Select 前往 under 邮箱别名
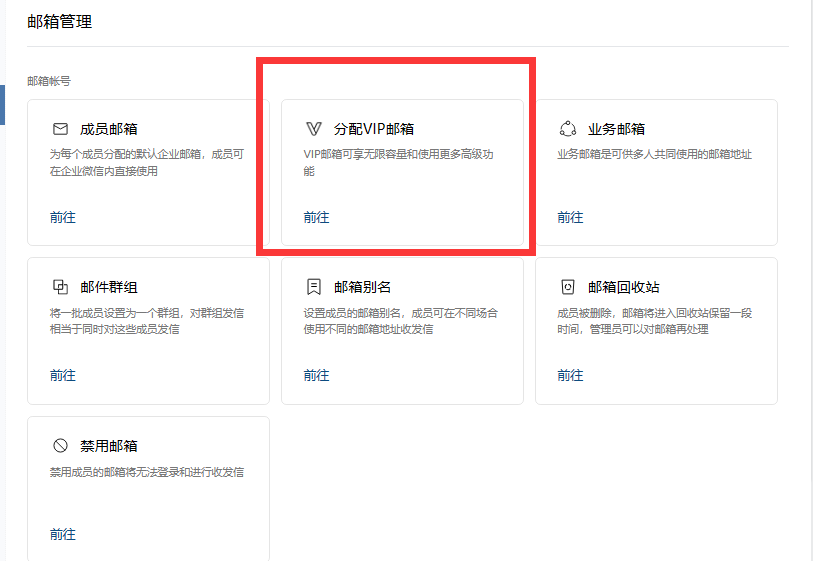 click(x=316, y=375)
